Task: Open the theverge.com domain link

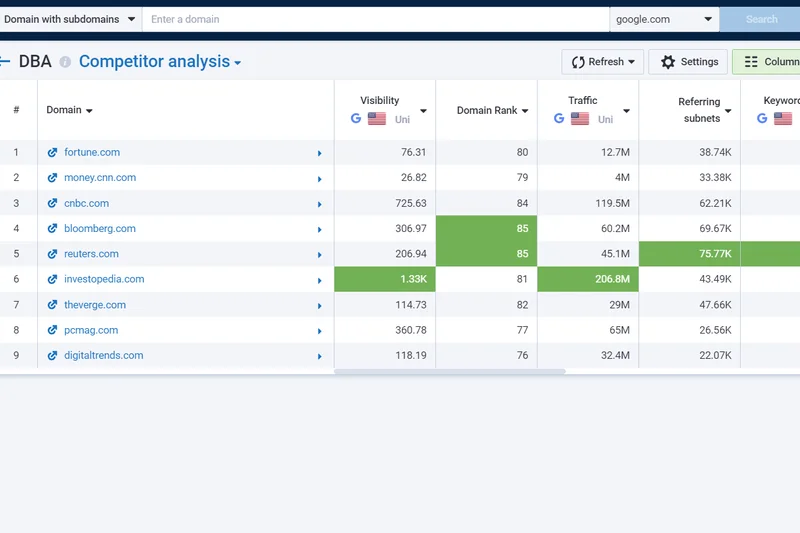Action: pos(95,305)
